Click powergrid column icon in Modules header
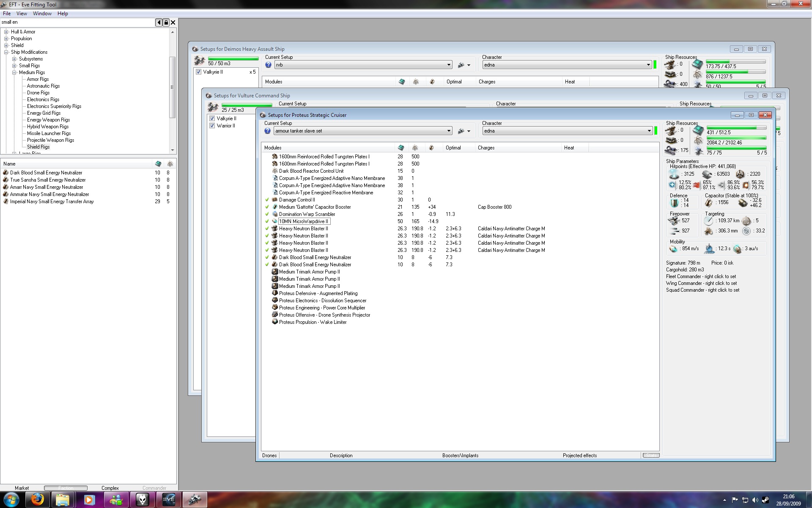Image resolution: width=812 pixels, height=508 pixels. (415, 148)
